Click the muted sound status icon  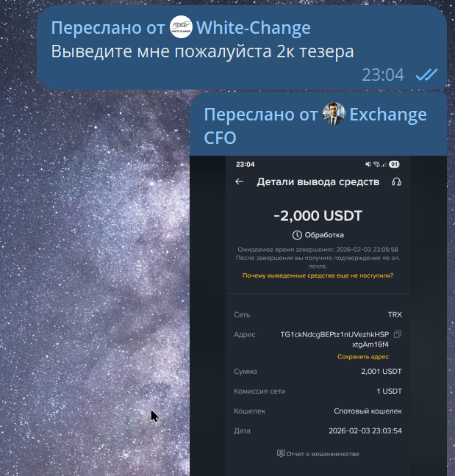point(368,165)
